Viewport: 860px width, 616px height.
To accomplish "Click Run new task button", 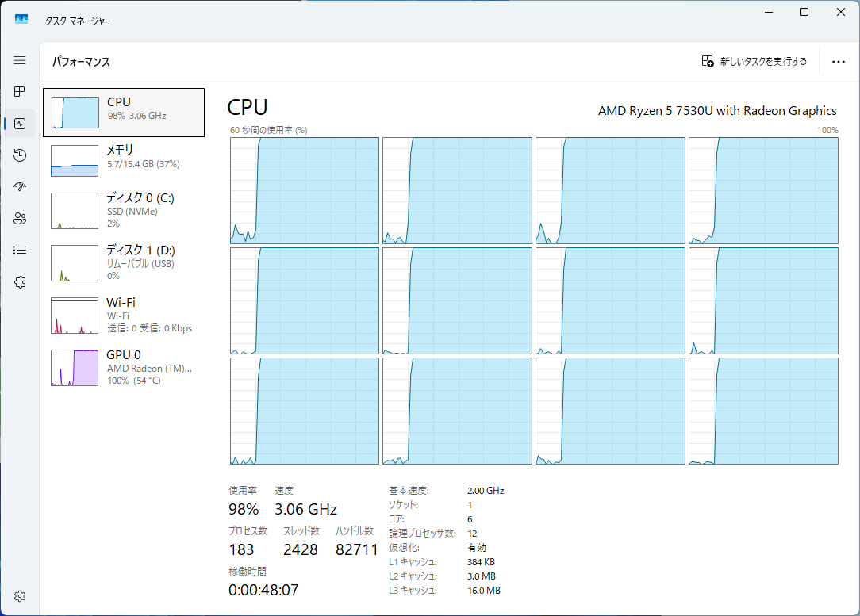I will (754, 62).
